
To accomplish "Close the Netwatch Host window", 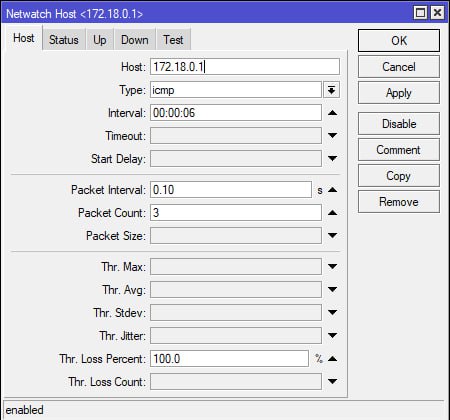I will [x=437, y=13].
